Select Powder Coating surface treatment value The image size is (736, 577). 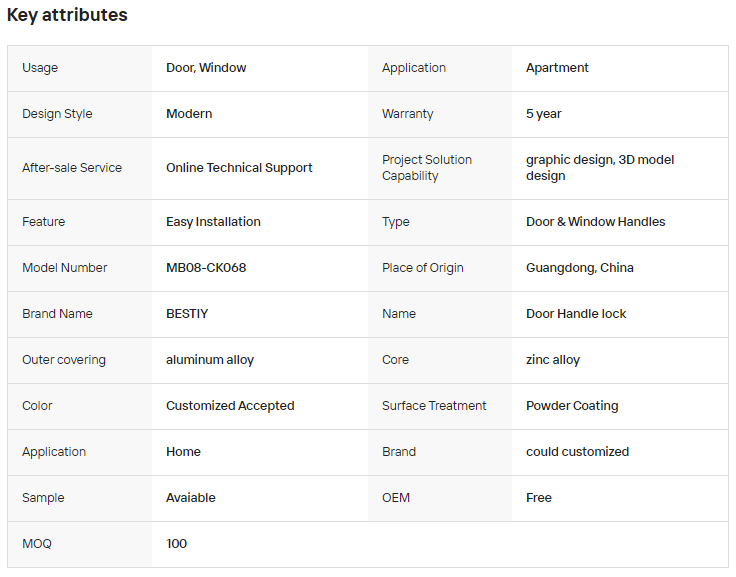coord(572,406)
